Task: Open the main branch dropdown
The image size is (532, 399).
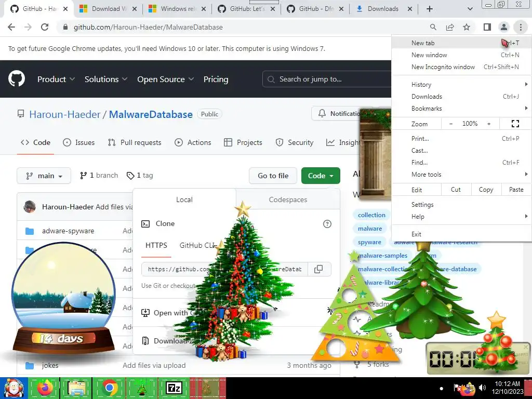Action: 44,176
